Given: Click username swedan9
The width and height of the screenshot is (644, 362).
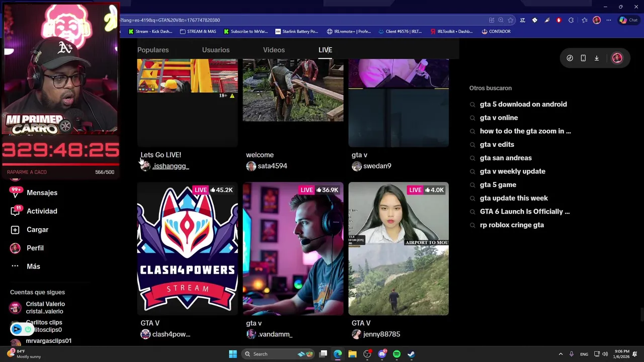Looking at the screenshot, I should (x=377, y=166).
